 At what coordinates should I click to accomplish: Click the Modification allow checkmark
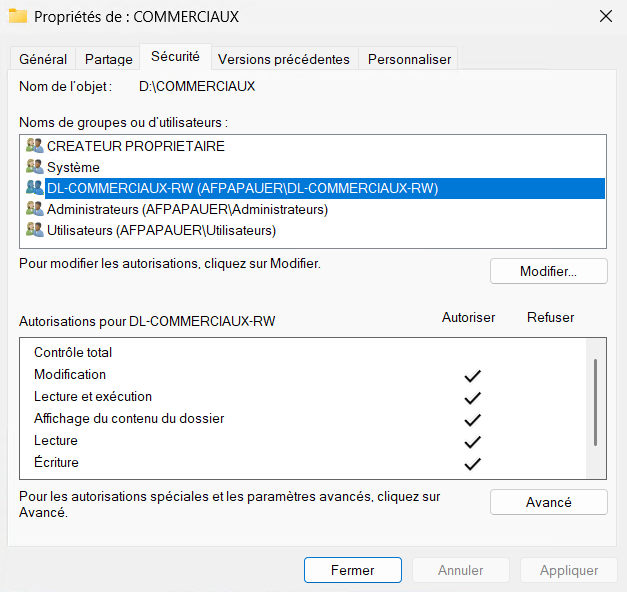pyautogui.click(x=473, y=375)
